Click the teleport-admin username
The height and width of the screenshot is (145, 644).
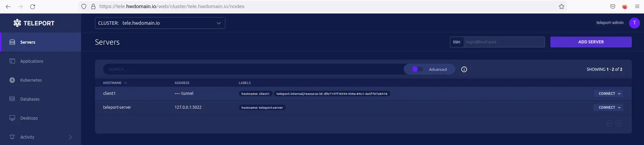pos(610,23)
